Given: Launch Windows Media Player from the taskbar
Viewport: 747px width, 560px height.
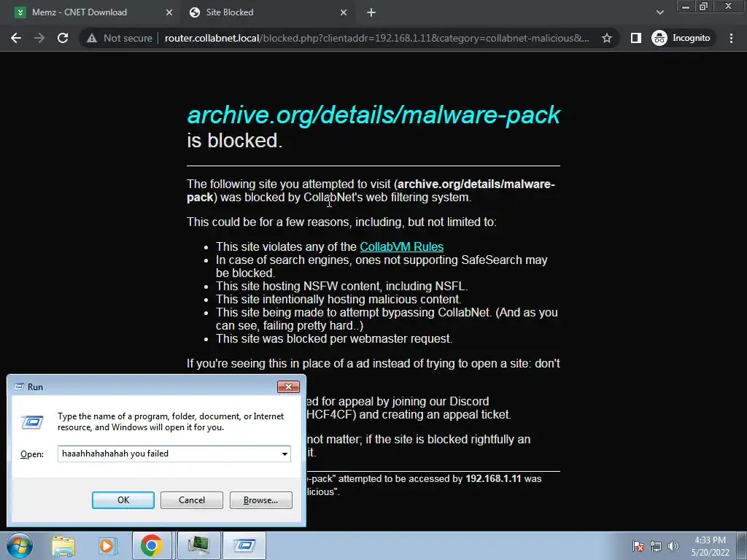Looking at the screenshot, I should tap(107, 545).
